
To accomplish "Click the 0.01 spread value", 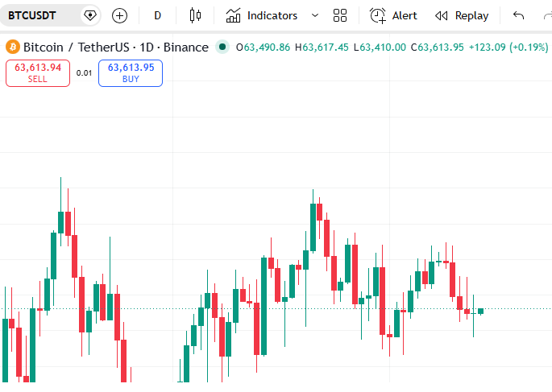I will click(x=84, y=73).
